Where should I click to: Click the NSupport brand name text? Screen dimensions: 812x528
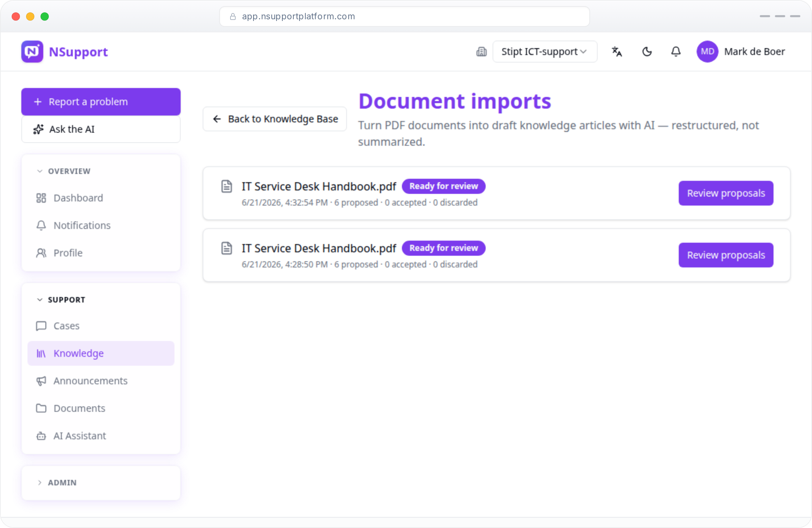point(78,52)
